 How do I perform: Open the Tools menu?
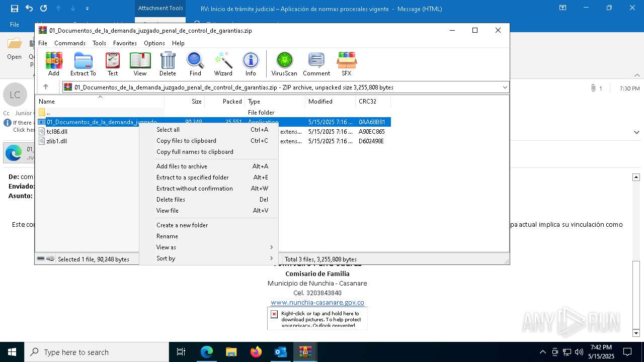pos(99,43)
